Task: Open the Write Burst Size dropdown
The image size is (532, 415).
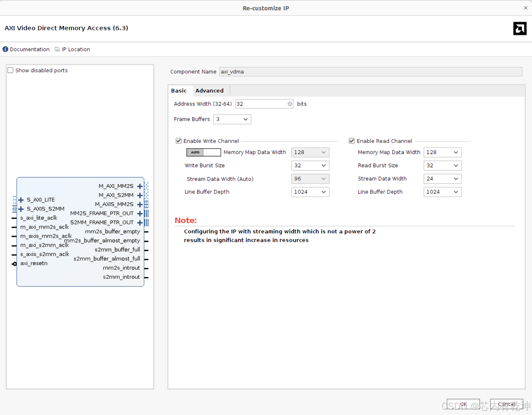Action: click(310, 165)
